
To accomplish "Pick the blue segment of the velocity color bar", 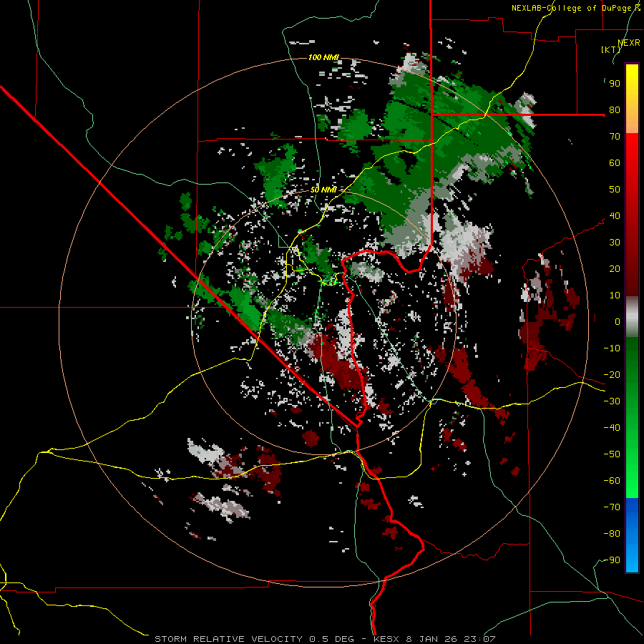I will [x=632, y=535].
